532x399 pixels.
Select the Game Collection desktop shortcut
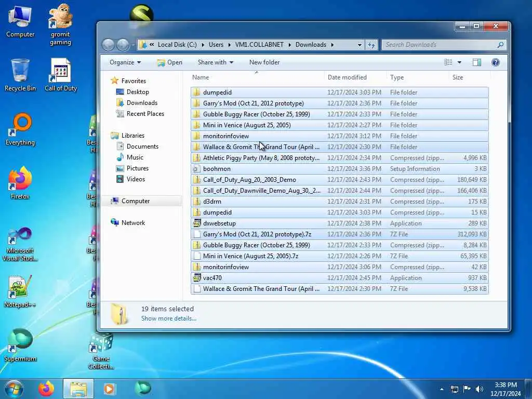[x=101, y=351]
